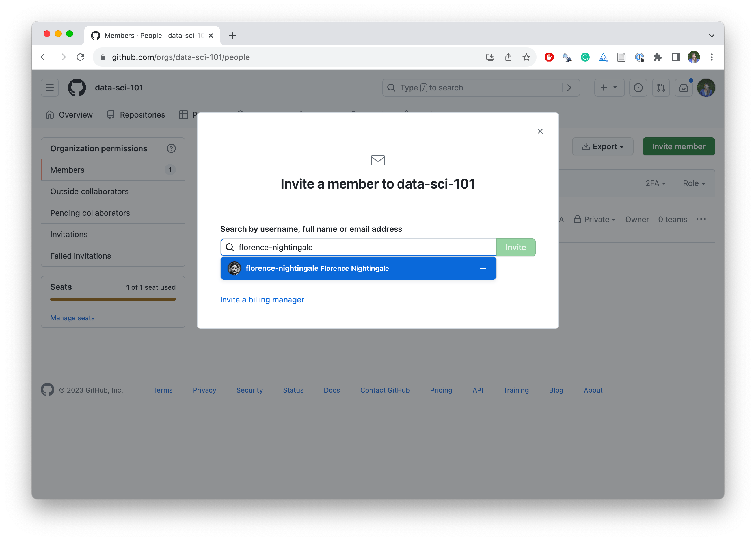Switch to the Repositories tab
The image size is (756, 541).
(x=142, y=114)
